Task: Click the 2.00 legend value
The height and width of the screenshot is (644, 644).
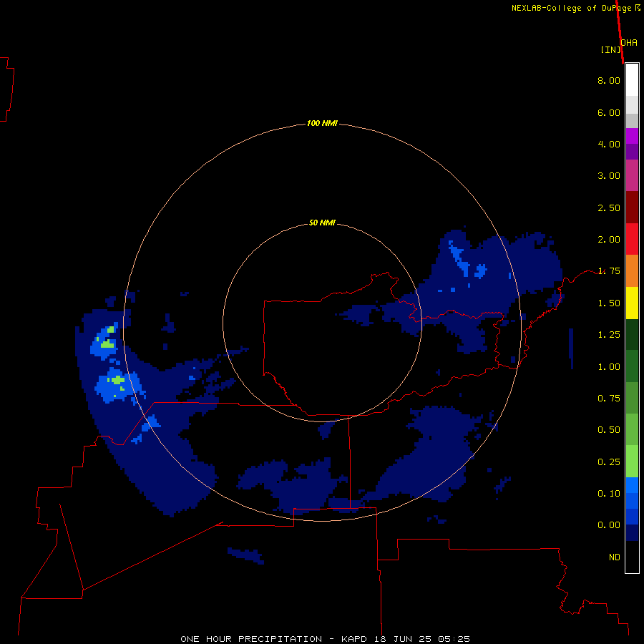Action: pyautogui.click(x=609, y=240)
